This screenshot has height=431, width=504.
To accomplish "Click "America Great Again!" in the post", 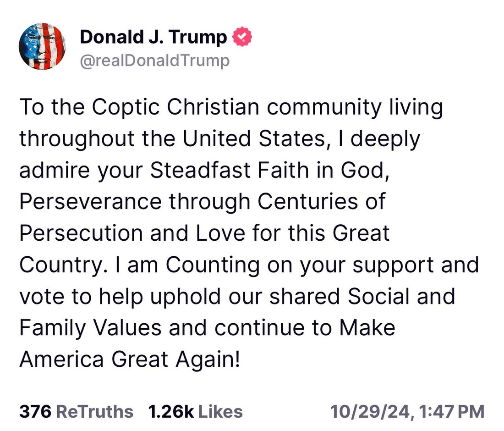I will tap(129, 359).
